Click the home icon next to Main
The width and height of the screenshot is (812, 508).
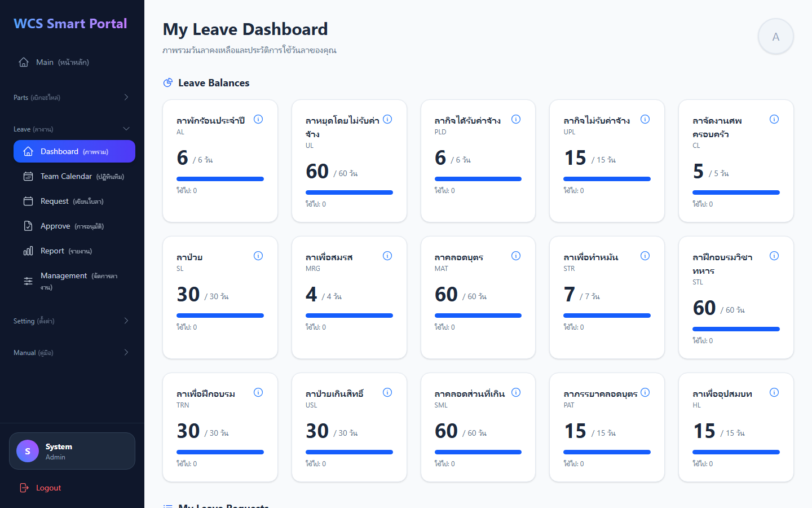point(24,62)
